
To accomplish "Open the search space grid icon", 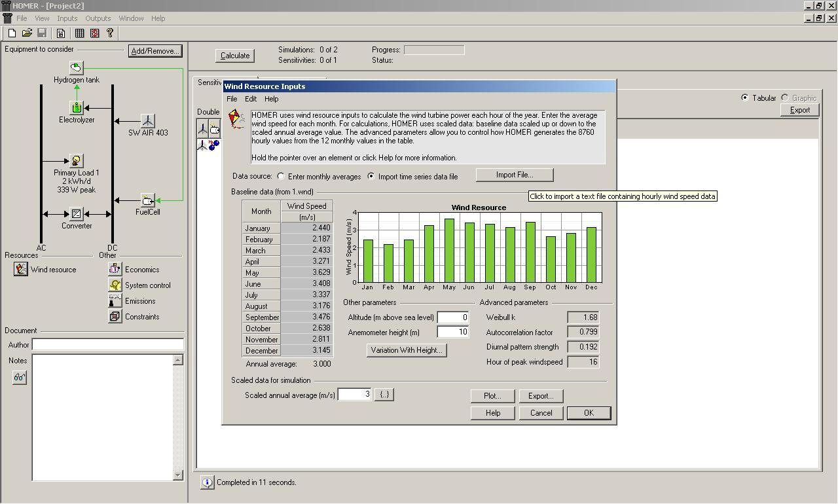I will click(x=80, y=33).
